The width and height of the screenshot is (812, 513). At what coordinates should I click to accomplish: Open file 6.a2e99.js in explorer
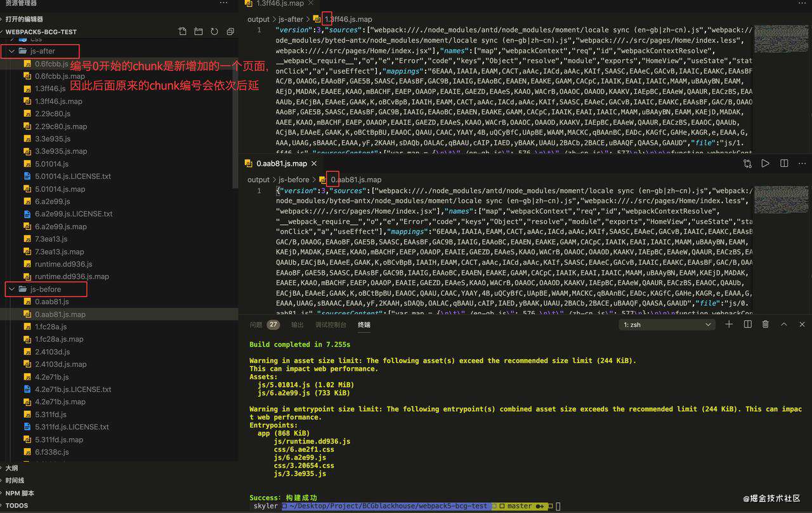tap(53, 201)
